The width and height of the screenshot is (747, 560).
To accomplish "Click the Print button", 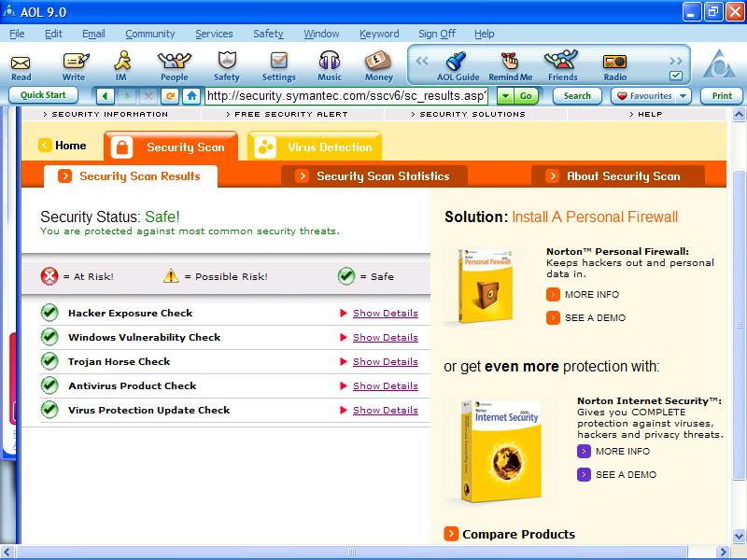I will (x=722, y=96).
